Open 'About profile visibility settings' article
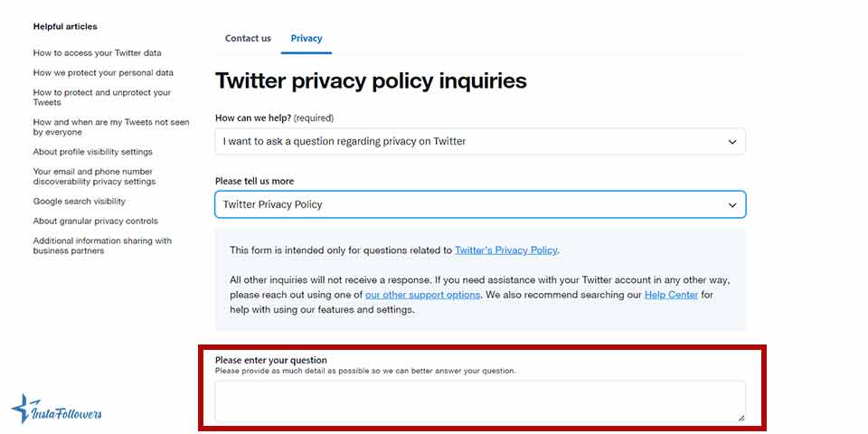This screenshot has height=434, width=868. click(x=93, y=152)
